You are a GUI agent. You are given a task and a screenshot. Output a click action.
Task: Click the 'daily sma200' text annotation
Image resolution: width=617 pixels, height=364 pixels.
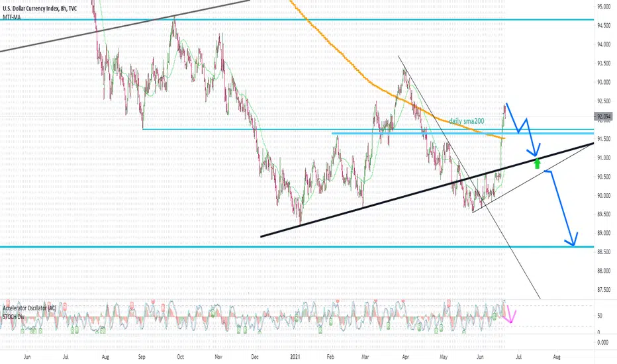pos(467,121)
